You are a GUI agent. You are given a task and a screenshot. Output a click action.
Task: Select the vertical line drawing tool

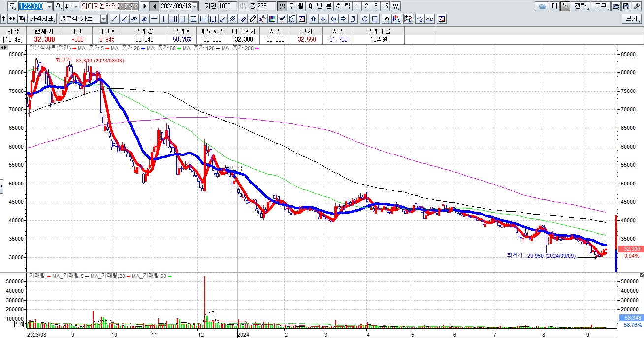[164, 18]
